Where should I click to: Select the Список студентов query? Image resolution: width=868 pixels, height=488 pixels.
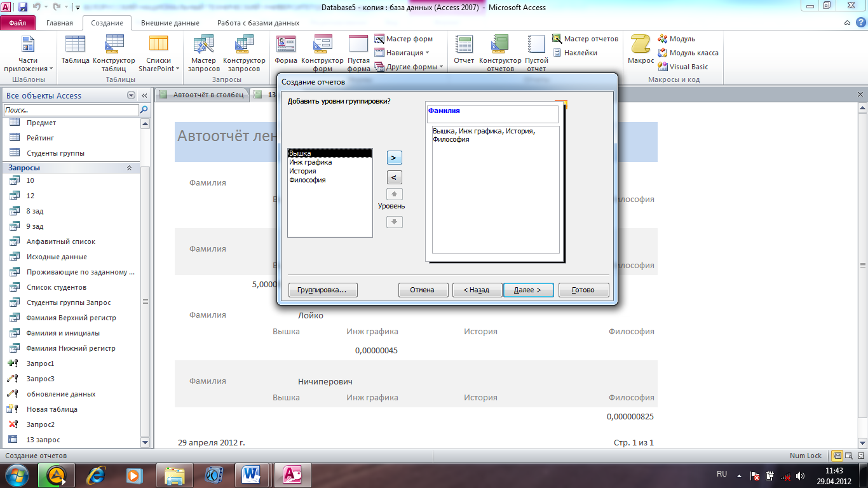coord(71,287)
